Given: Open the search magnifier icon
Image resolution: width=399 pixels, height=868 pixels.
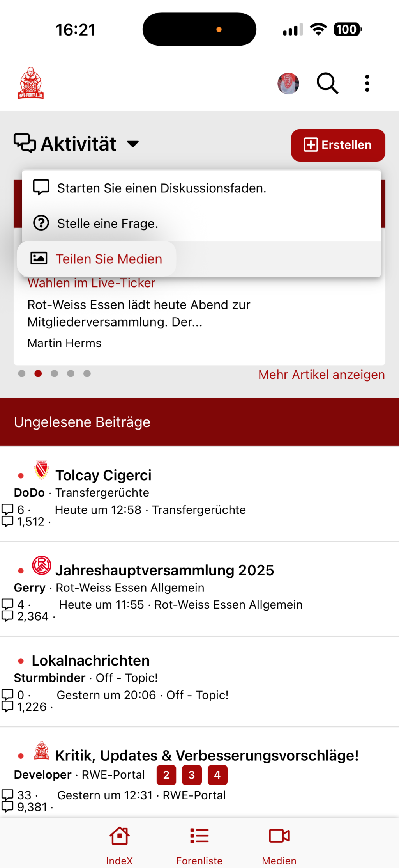Looking at the screenshot, I should pyautogui.click(x=327, y=83).
